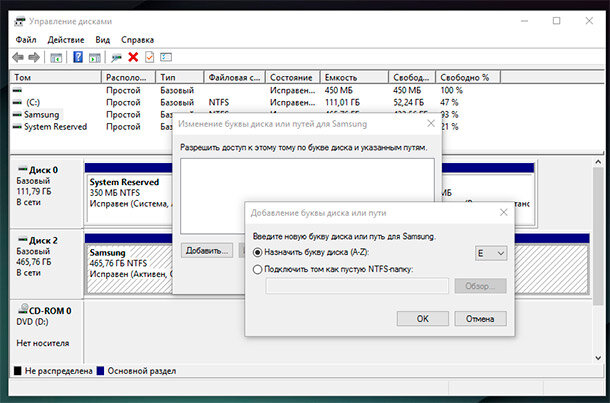Click '111,01 ГБ' capacity cell

click(342, 102)
